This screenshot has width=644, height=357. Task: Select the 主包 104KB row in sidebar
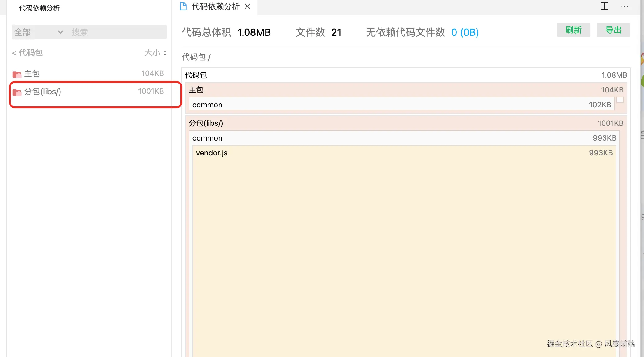pyautogui.click(x=88, y=74)
